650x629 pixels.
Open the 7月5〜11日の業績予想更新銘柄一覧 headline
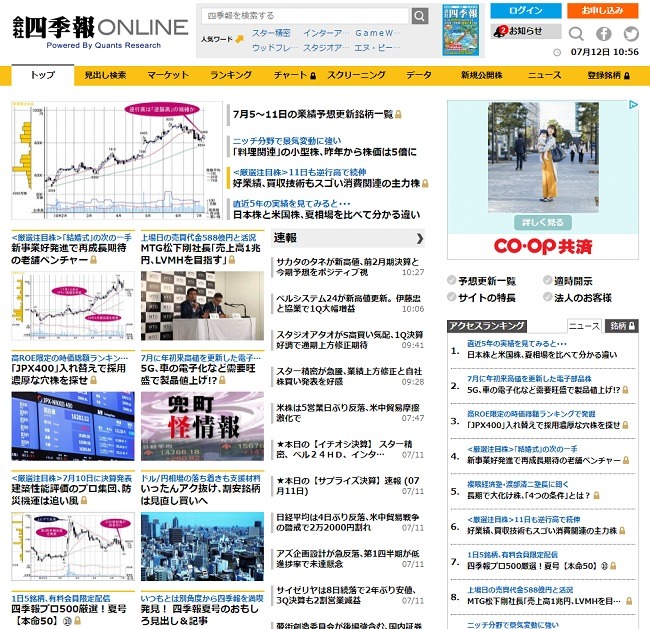(x=313, y=114)
